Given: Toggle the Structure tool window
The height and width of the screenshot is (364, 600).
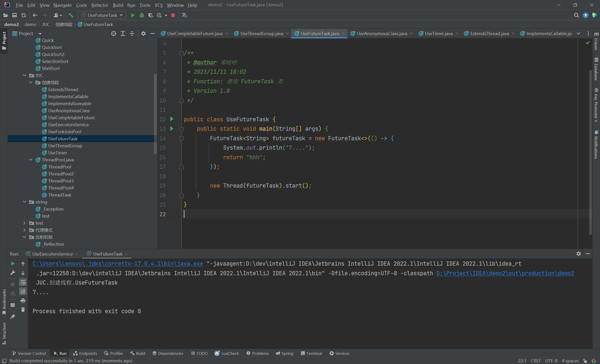Looking at the screenshot, I should click(4, 333).
